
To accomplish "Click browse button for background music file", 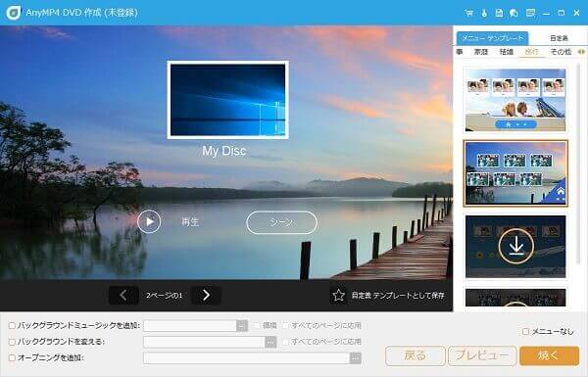I will point(242,326).
